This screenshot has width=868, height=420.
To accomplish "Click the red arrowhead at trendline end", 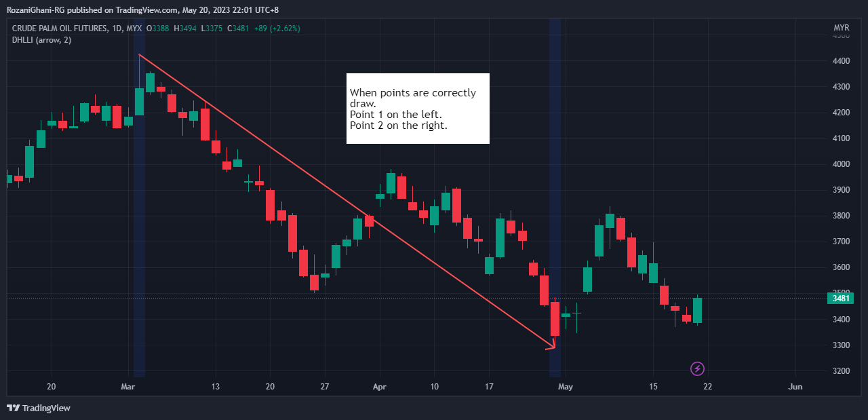I will (x=551, y=345).
